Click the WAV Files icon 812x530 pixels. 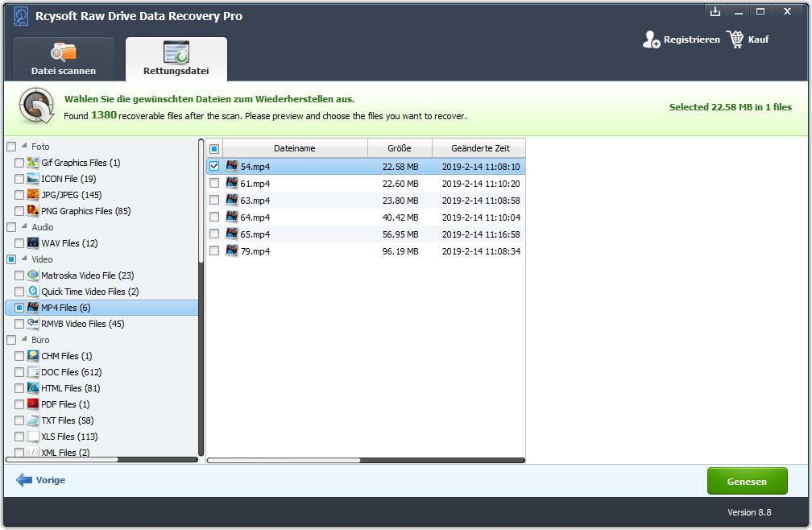[x=33, y=242]
